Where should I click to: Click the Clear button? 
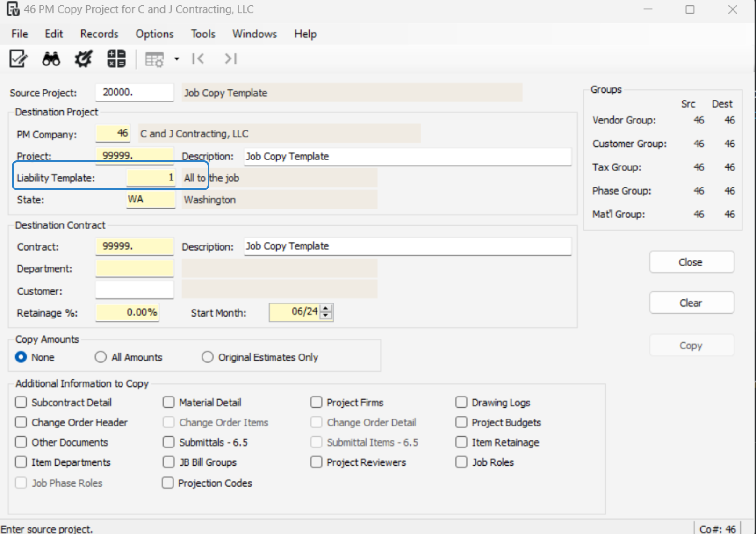[691, 303]
